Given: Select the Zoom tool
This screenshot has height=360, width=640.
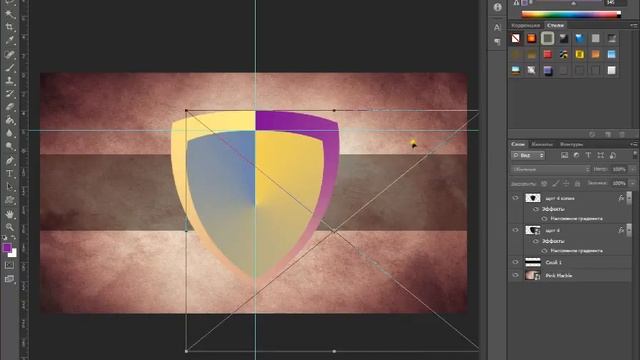Looking at the screenshot, I should point(10,227).
